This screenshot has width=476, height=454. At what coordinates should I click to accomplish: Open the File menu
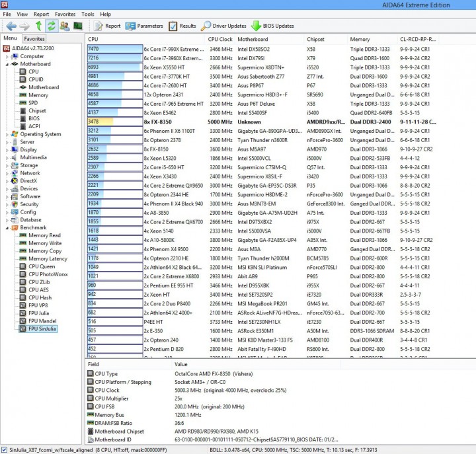[x=7, y=15]
